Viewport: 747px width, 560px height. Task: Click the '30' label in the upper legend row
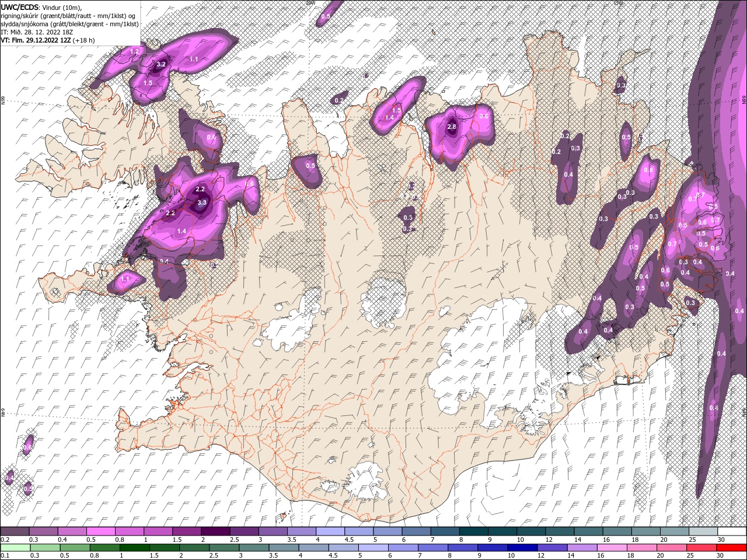722,540
